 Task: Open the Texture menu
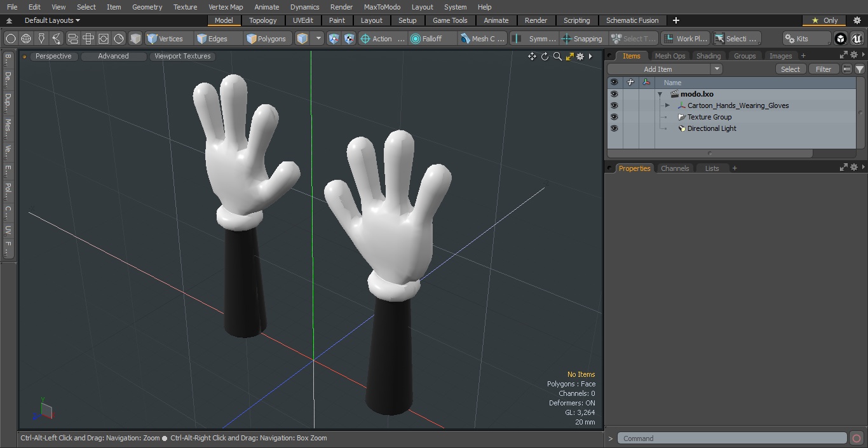(185, 7)
